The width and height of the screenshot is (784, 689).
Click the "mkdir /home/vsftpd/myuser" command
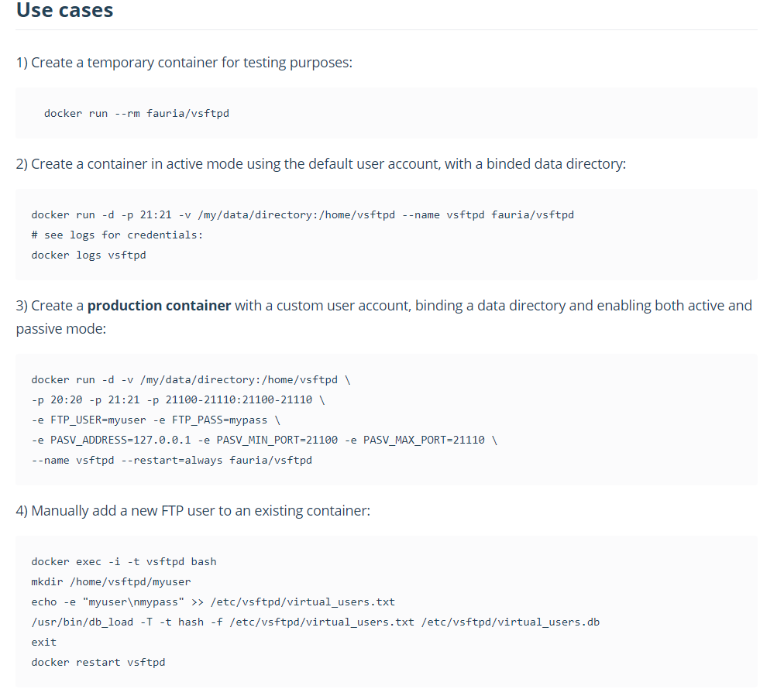coord(111,581)
